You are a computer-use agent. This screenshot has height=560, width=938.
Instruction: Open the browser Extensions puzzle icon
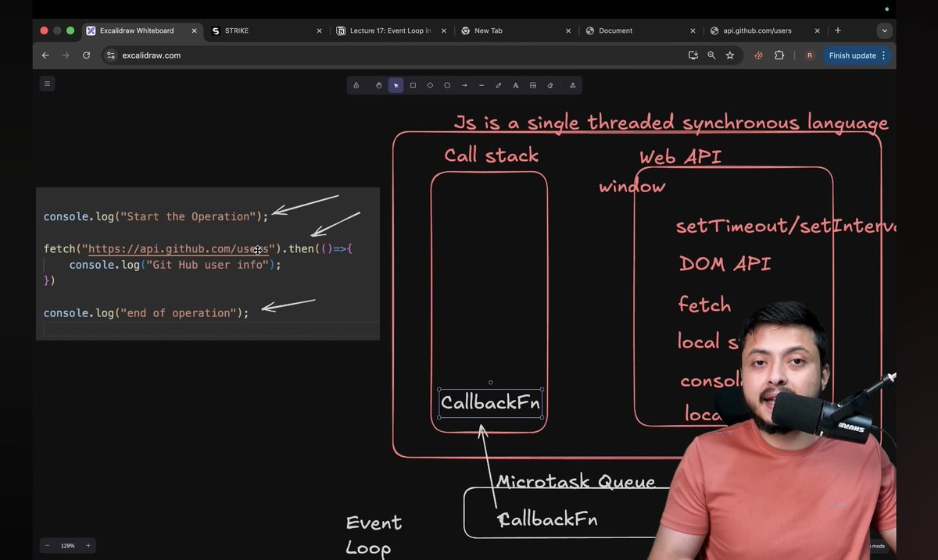pos(779,55)
